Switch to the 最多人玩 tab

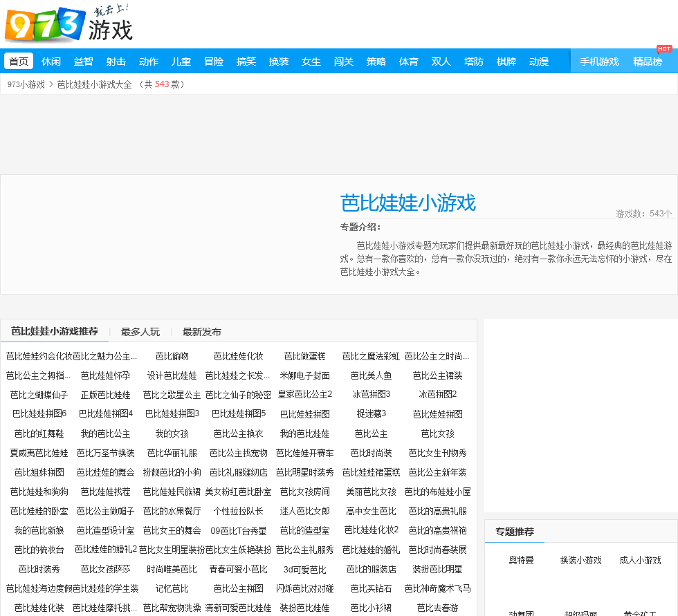click(x=140, y=332)
